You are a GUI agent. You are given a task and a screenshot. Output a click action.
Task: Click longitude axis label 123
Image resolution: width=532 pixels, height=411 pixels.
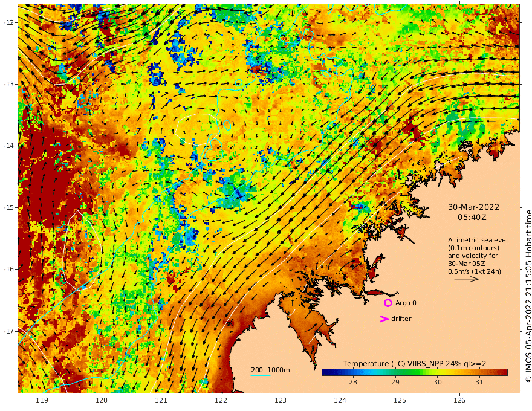281,401
